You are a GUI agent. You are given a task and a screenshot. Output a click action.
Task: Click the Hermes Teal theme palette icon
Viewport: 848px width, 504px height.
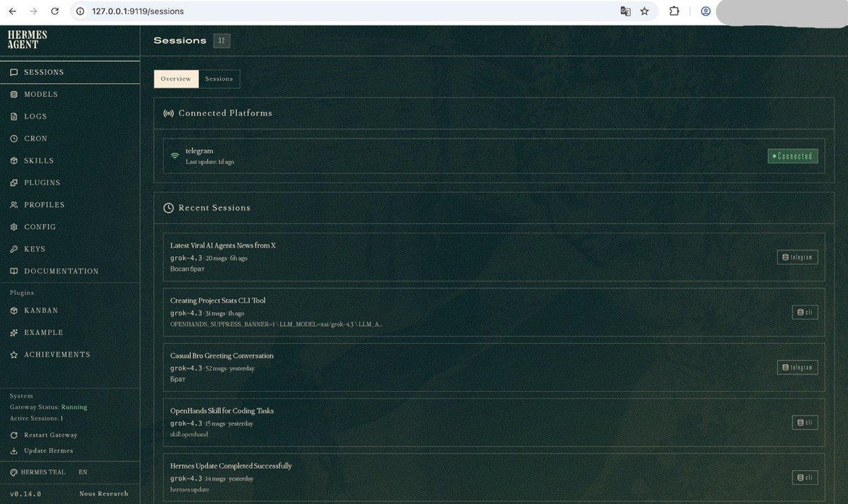14,473
